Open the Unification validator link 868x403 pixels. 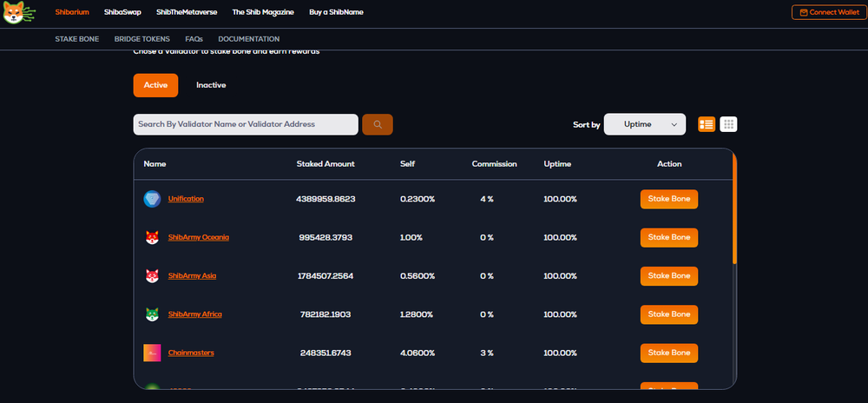pyautogui.click(x=186, y=199)
